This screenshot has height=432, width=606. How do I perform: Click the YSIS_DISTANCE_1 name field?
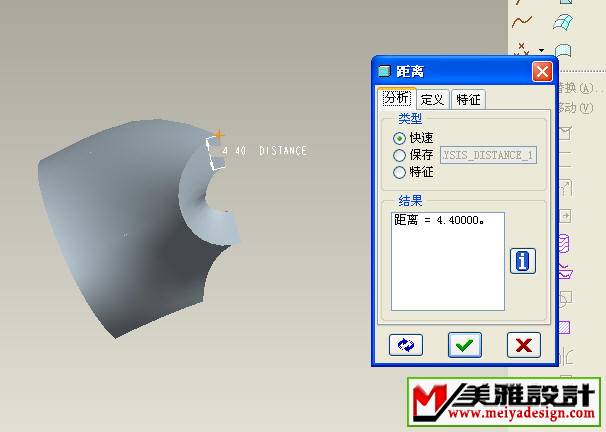(488, 155)
